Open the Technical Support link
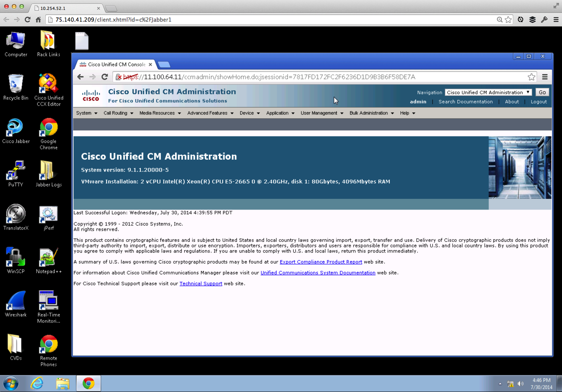 click(201, 284)
